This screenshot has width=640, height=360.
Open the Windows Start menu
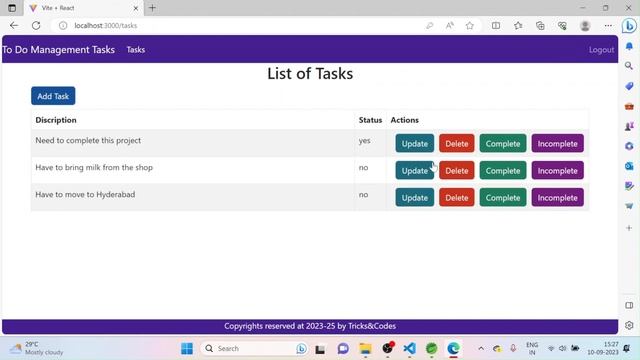click(187, 348)
